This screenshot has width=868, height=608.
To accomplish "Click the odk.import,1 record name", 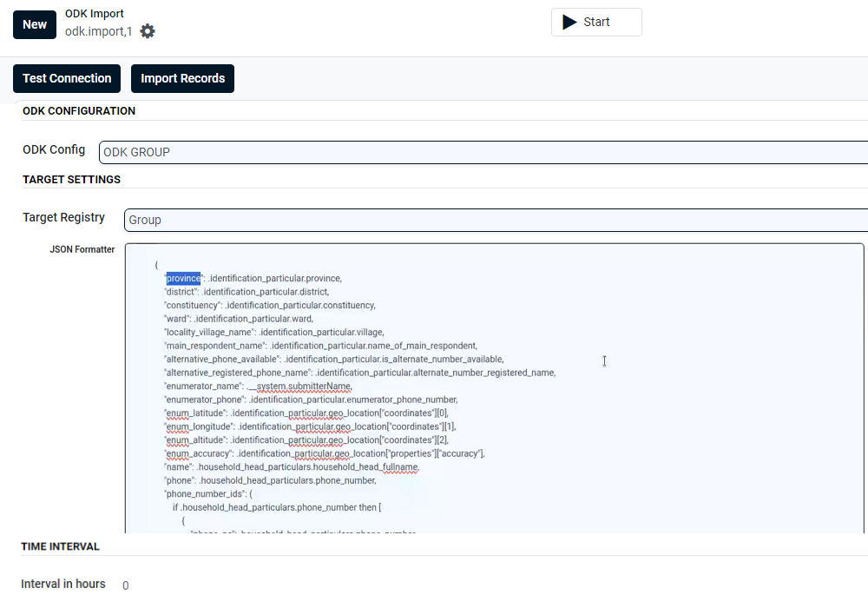I will [x=98, y=31].
